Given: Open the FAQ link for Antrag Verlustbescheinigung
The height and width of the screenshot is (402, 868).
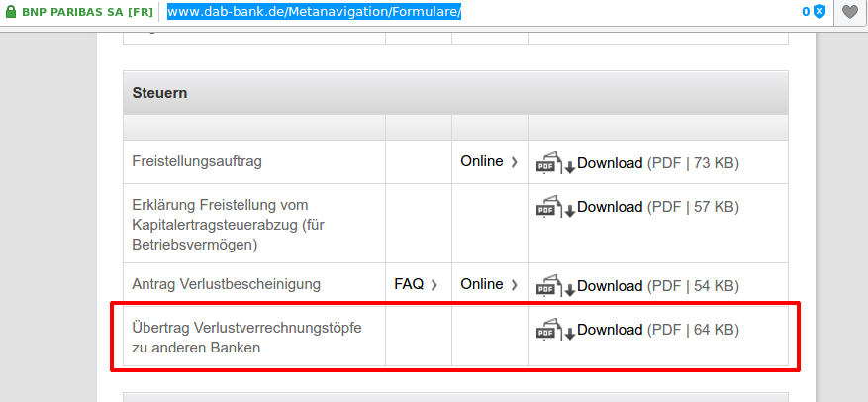Looking at the screenshot, I should [x=409, y=284].
